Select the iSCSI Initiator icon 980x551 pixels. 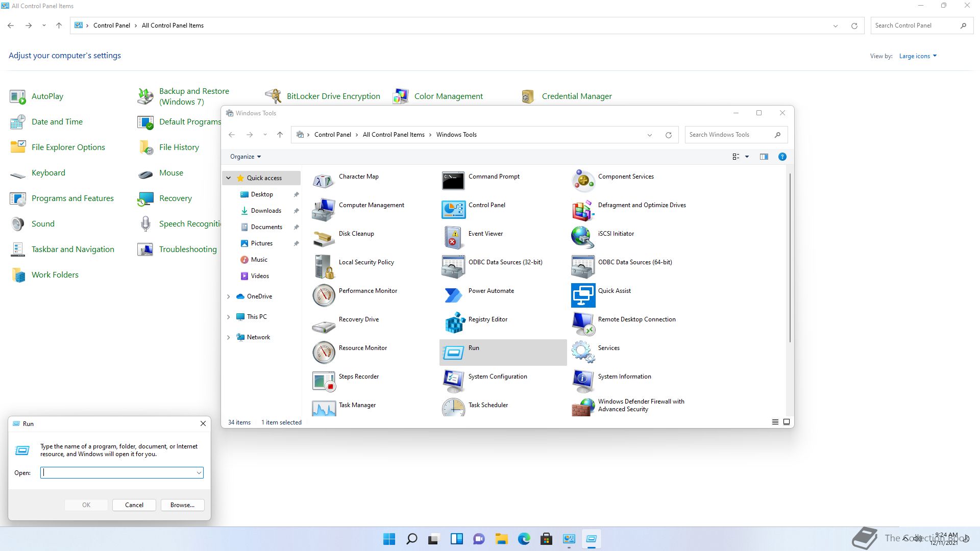[x=583, y=238]
